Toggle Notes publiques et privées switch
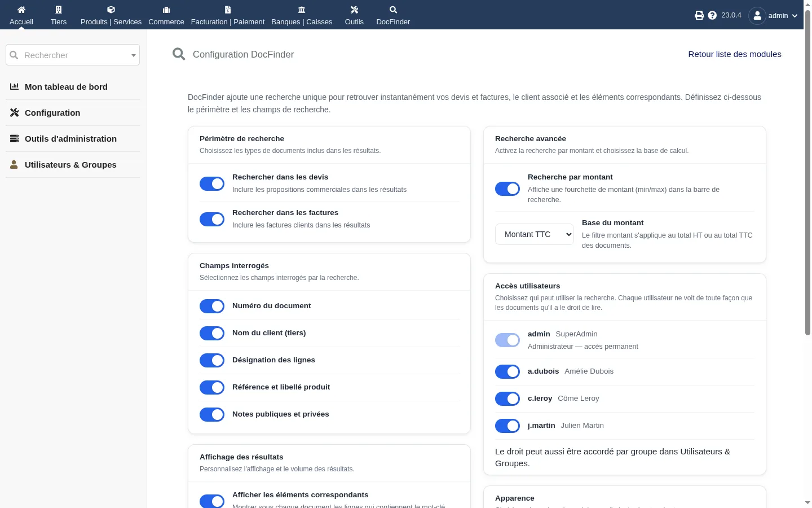 [212, 414]
